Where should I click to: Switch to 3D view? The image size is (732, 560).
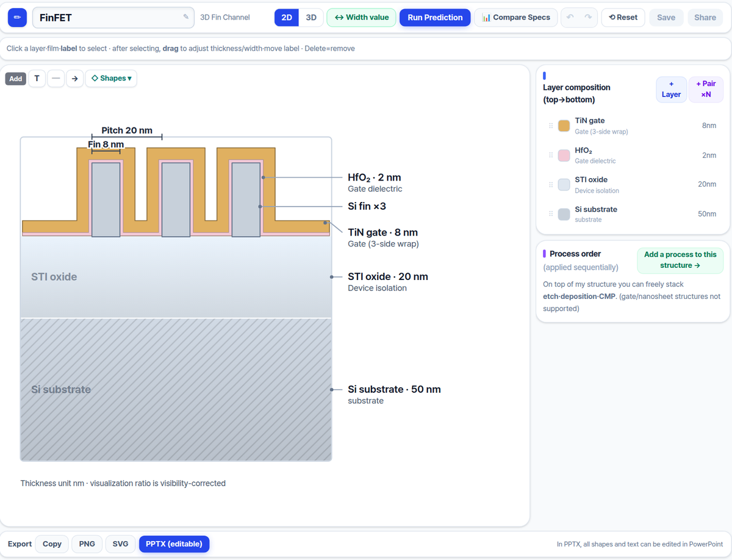coord(311,17)
